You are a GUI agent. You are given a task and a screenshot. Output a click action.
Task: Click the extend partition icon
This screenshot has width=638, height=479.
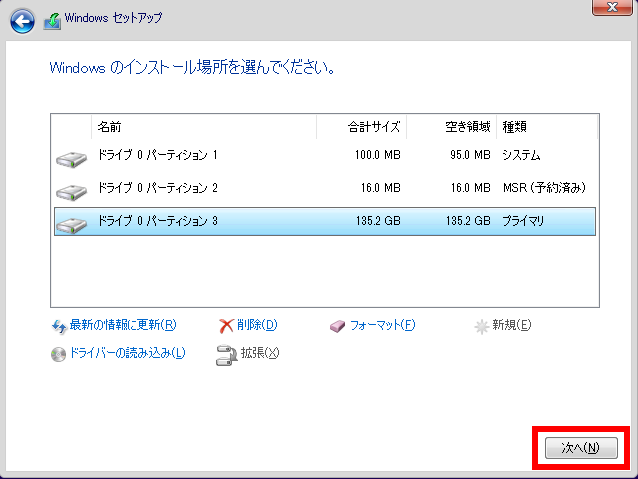tap(226, 354)
